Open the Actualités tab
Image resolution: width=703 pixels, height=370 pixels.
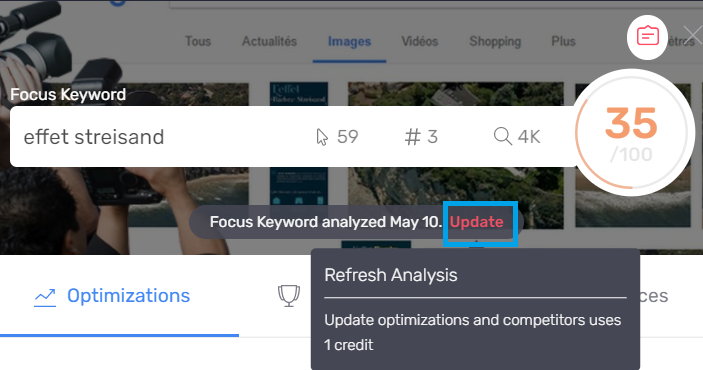point(269,41)
